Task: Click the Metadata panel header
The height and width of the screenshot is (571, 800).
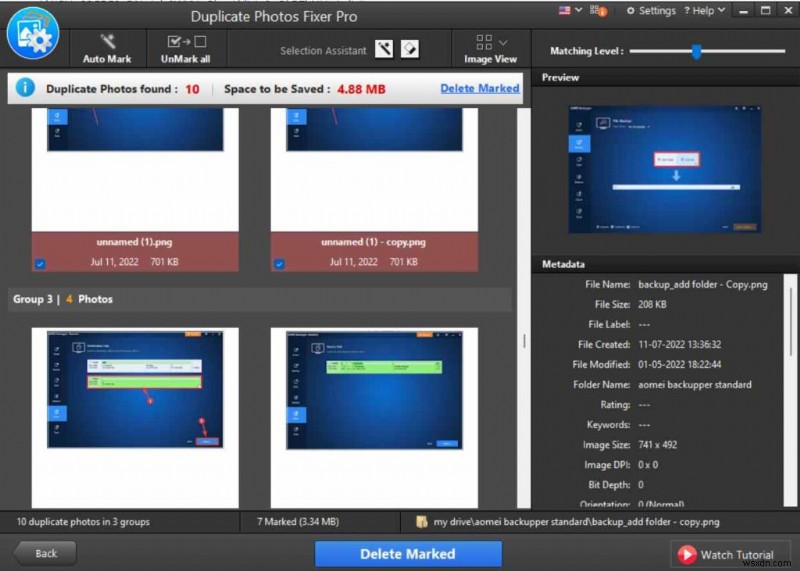Action: [x=665, y=264]
